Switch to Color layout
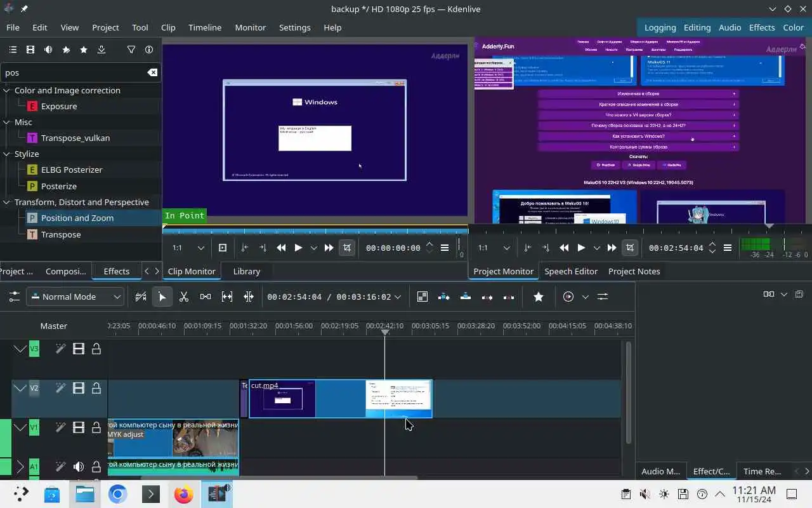The image size is (812, 508). point(793,27)
